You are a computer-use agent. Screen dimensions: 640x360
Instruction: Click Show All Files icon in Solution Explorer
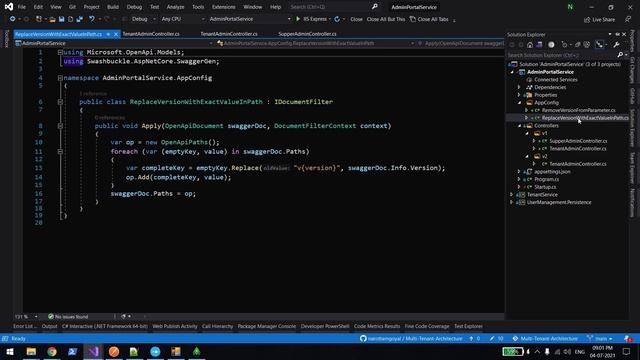coord(587,45)
